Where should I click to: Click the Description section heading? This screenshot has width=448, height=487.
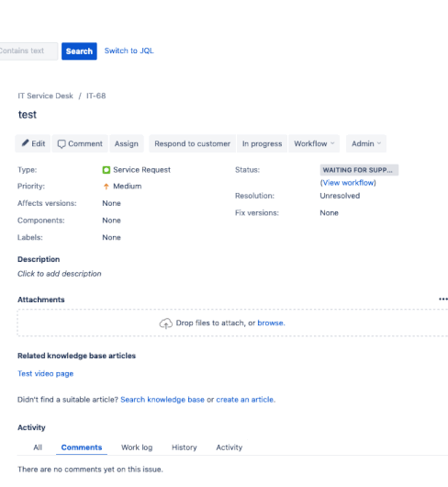click(39, 259)
